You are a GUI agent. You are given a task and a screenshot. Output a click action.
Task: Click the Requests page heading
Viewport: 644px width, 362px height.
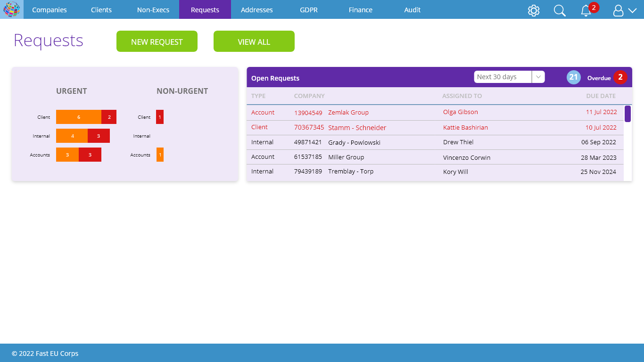(x=49, y=41)
